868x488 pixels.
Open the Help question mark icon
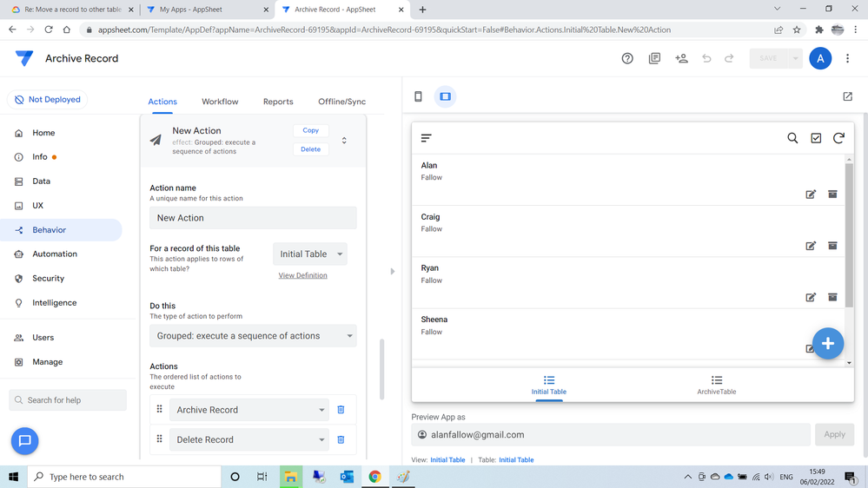point(627,58)
